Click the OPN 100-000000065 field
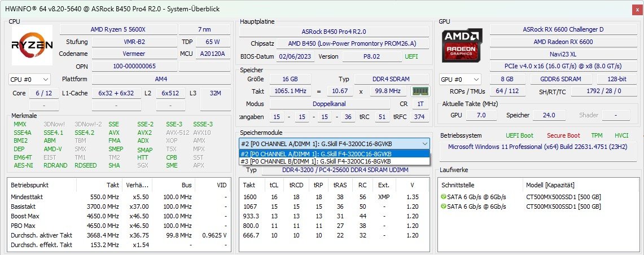The width and height of the screenshot is (644, 255). click(134, 66)
